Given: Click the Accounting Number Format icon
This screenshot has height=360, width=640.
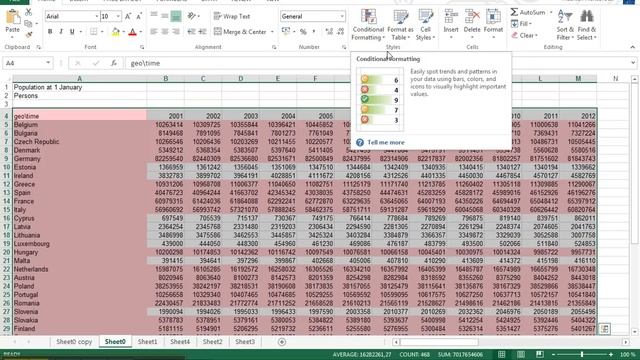Looking at the screenshot, I should coord(286,31).
